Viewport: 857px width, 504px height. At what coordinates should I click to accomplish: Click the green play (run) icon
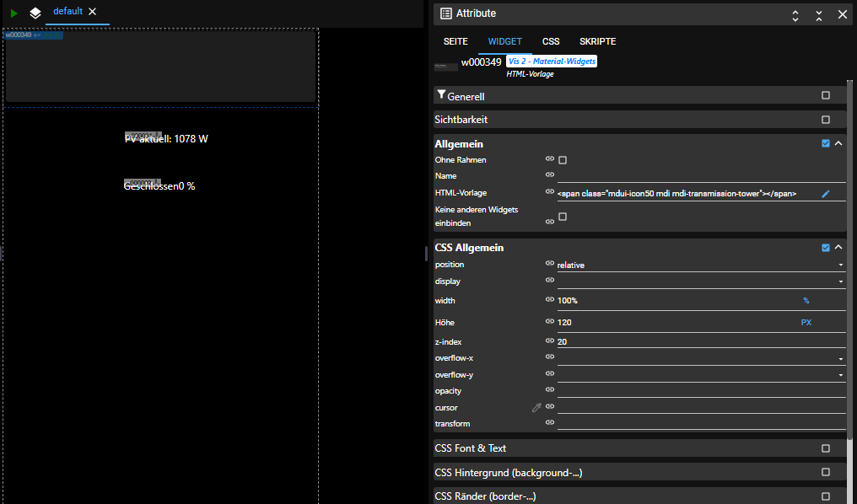click(14, 13)
